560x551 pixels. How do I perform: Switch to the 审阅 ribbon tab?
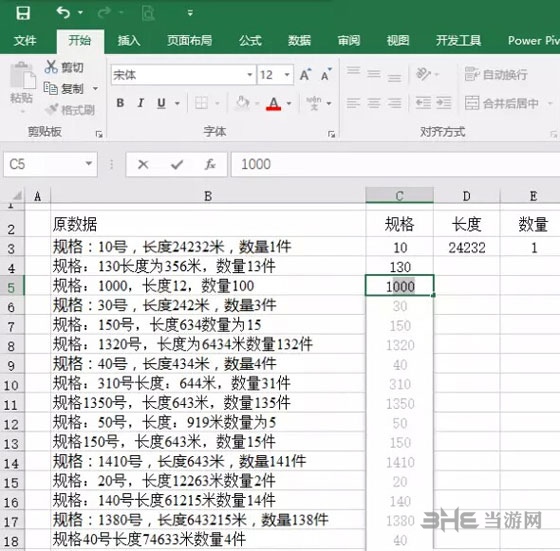pyautogui.click(x=349, y=40)
